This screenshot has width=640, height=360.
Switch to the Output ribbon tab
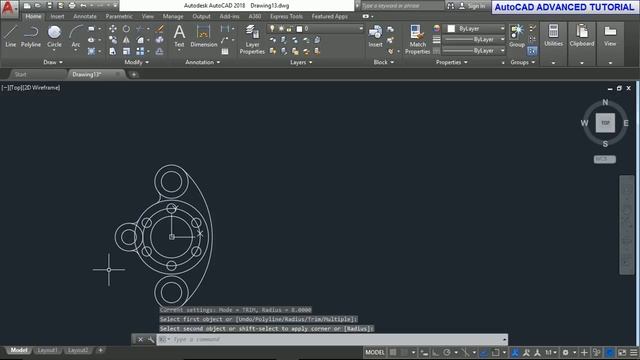(x=201, y=16)
